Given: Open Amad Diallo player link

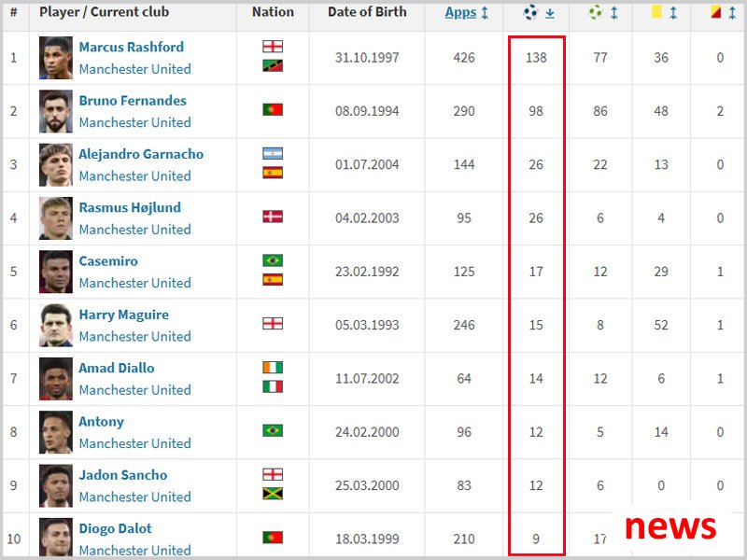Looking at the screenshot, I should (116, 369).
